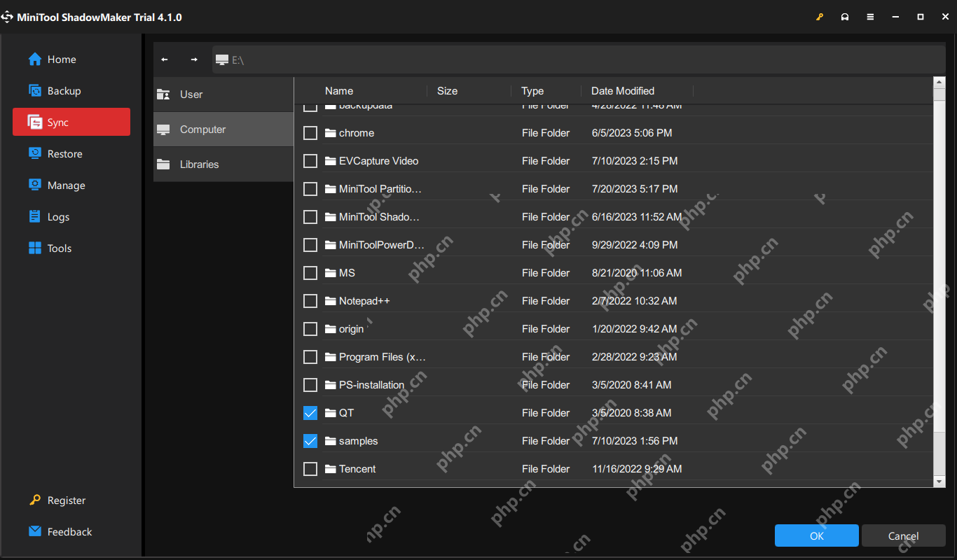The height and width of the screenshot is (560, 957).
Task: Sort by the Name column header
Action: [339, 91]
